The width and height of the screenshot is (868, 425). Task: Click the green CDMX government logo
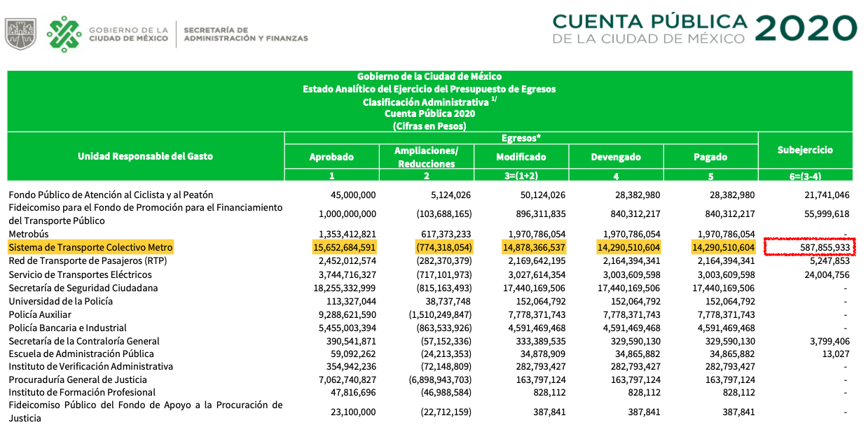pyautogui.click(x=63, y=34)
